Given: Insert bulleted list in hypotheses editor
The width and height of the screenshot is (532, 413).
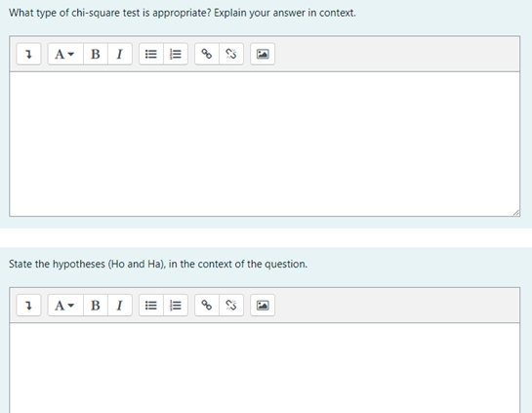Looking at the screenshot, I should [151, 306].
